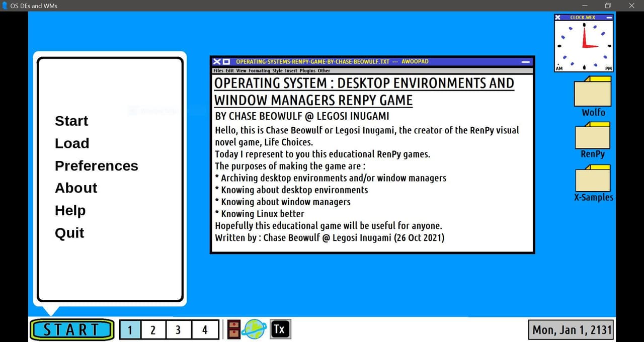
Task: Open AWOOPAD Insert menu
Action: pos(291,71)
